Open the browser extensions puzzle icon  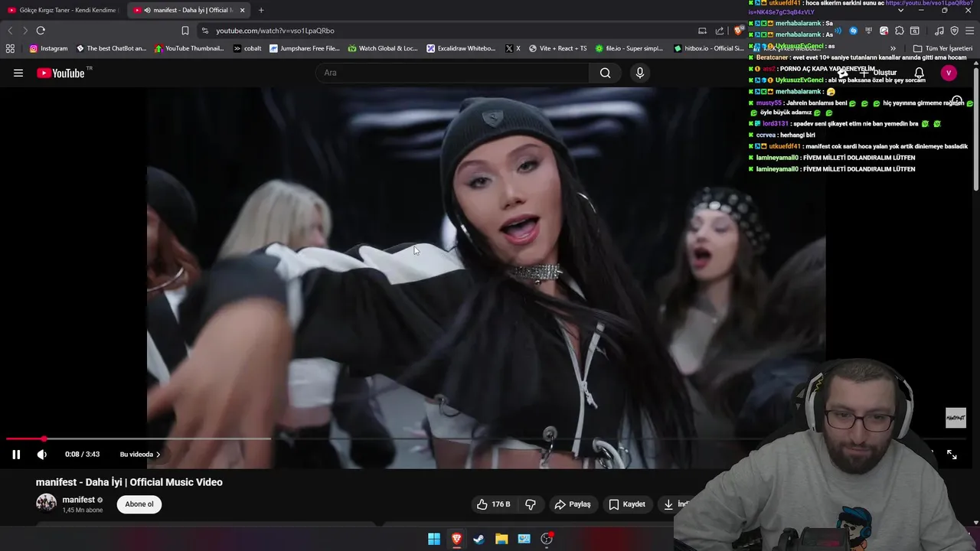tap(900, 31)
